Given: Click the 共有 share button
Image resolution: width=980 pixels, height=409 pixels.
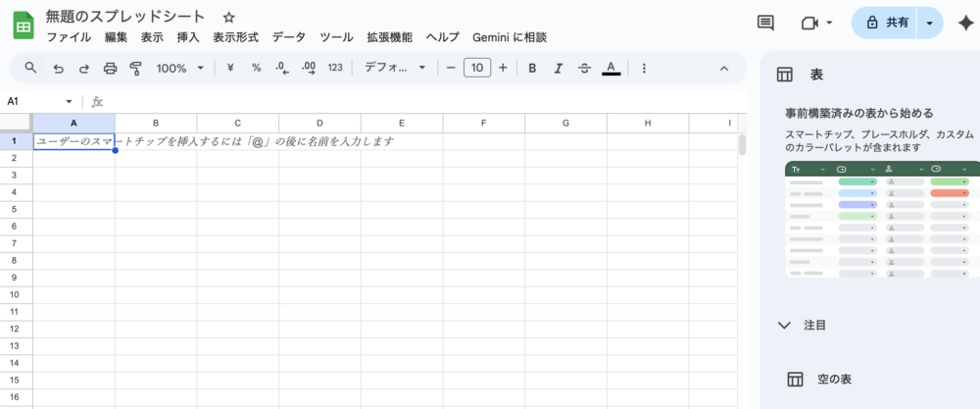Looking at the screenshot, I should pos(882,23).
